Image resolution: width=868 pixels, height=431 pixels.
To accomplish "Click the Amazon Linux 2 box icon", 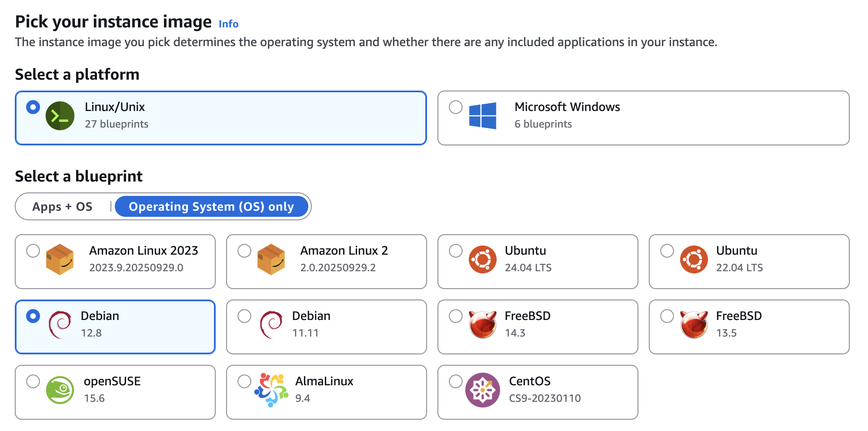I will tap(271, 259).
